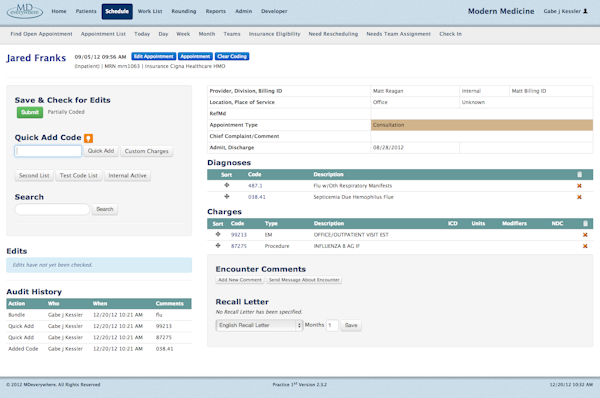The image size is (600, 398).
Task: Click the 08/28/2012 admit date cell
Action: click(x=415, y=148)
